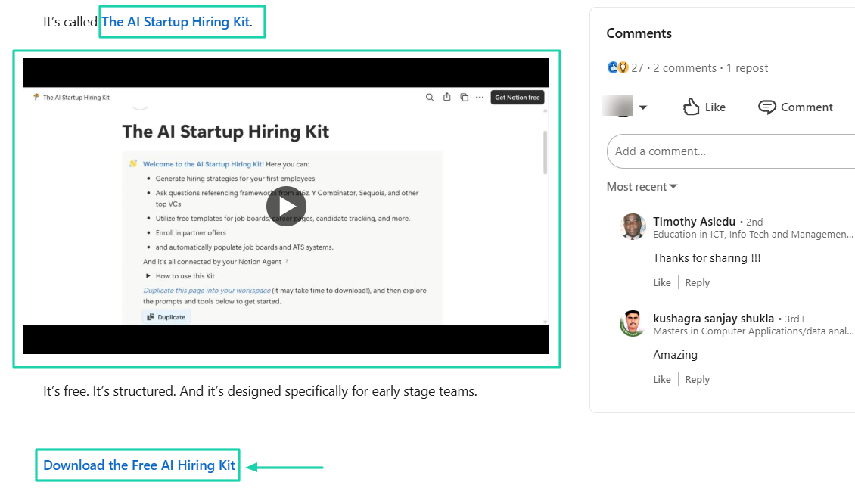The width and height of the screenshot is (855, 504).
Task: Click The AI Startup Hiring Kit breadcrumb title
Action: [76, 97]
